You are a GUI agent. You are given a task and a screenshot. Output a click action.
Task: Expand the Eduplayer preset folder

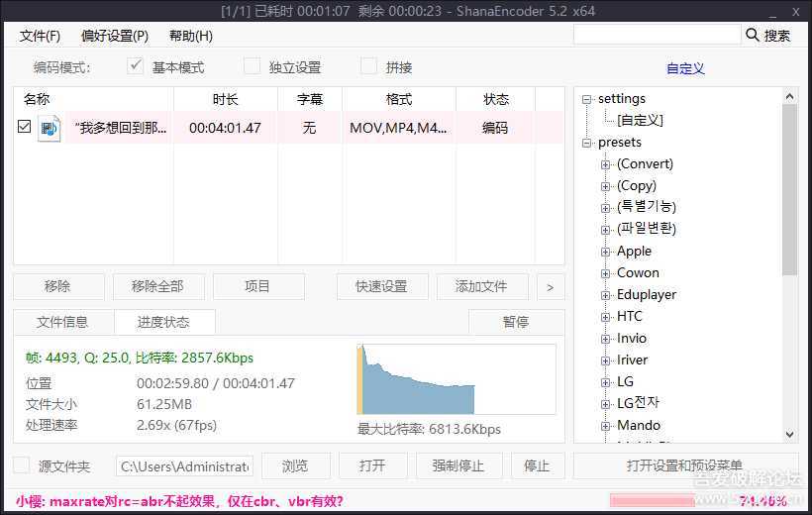606,295
